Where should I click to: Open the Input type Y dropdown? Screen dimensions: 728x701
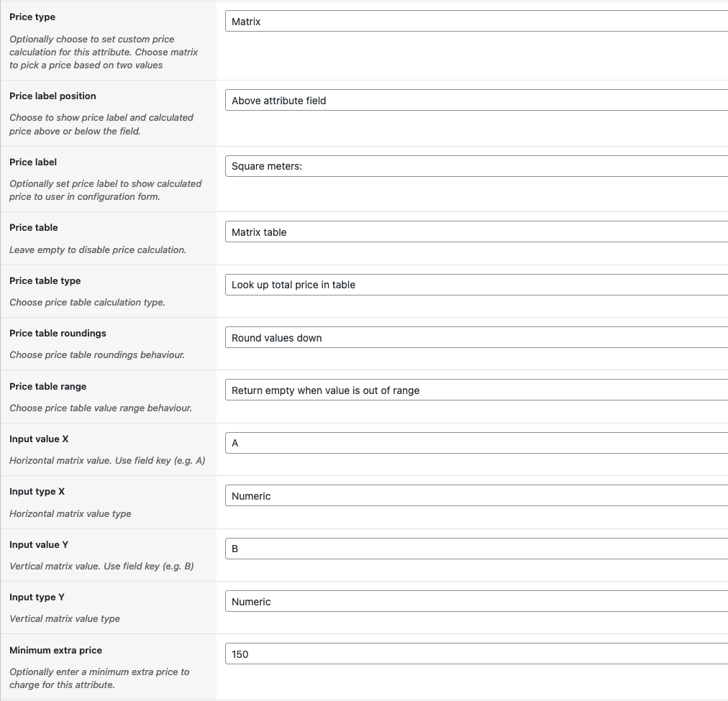click(476, 602)
